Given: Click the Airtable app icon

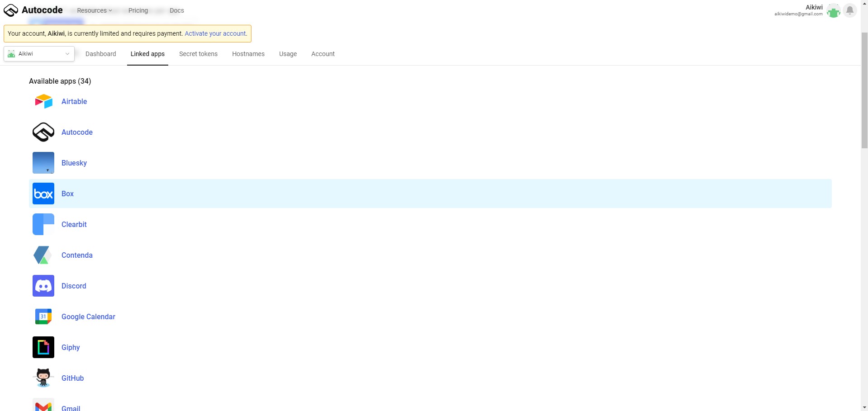Looking at the screenshot, I should 43,101.
